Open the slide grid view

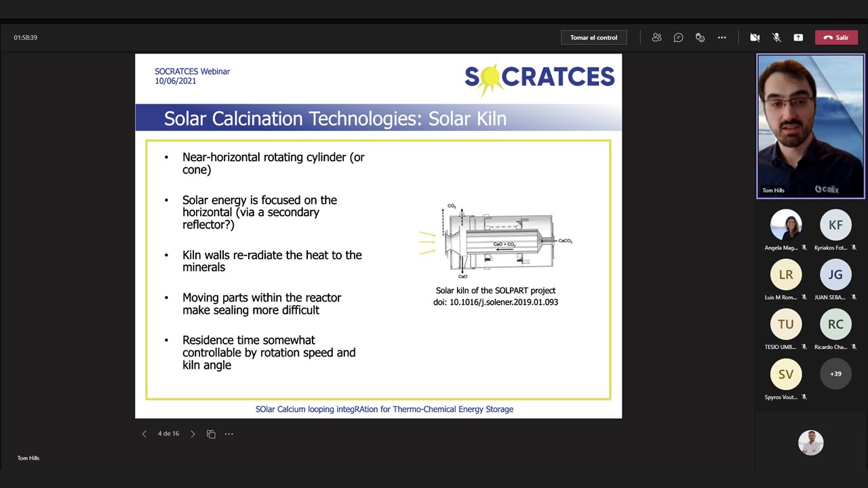(x=211, y=434)
